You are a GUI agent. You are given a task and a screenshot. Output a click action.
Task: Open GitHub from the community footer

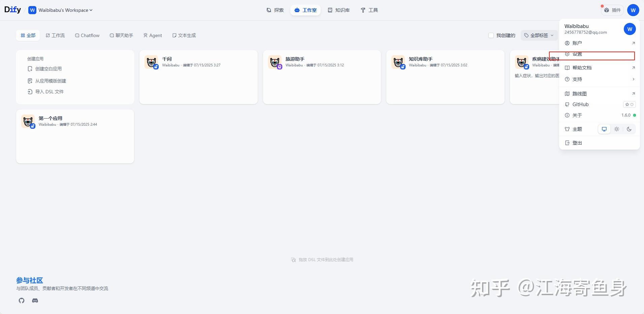(x=21, y=300)
